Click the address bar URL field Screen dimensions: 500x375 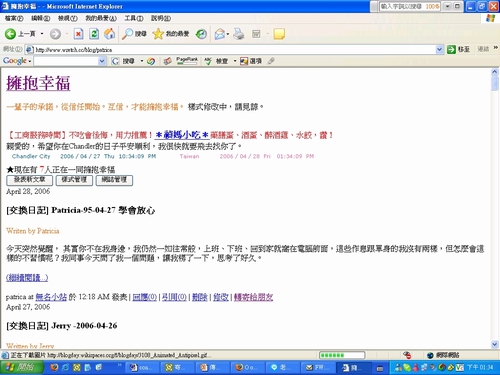[230, 50]
